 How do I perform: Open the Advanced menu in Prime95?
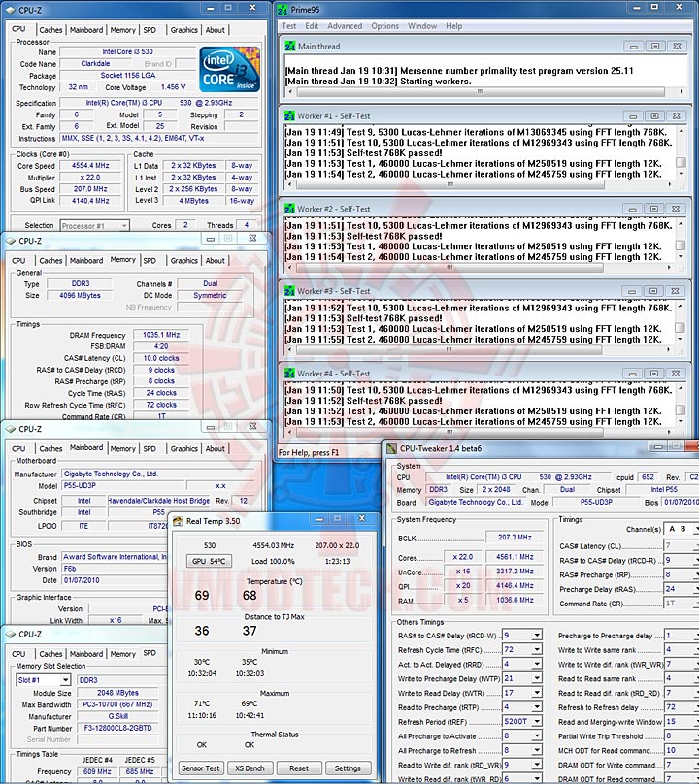point(345,26)
